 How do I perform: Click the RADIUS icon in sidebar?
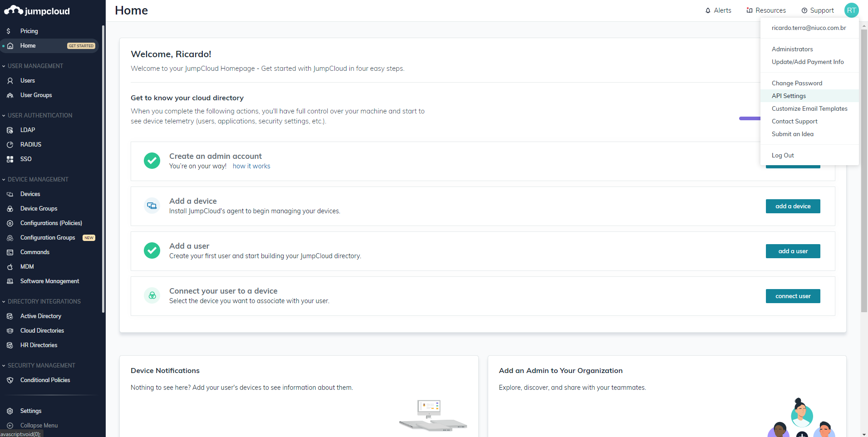click(x=10, y=145)
